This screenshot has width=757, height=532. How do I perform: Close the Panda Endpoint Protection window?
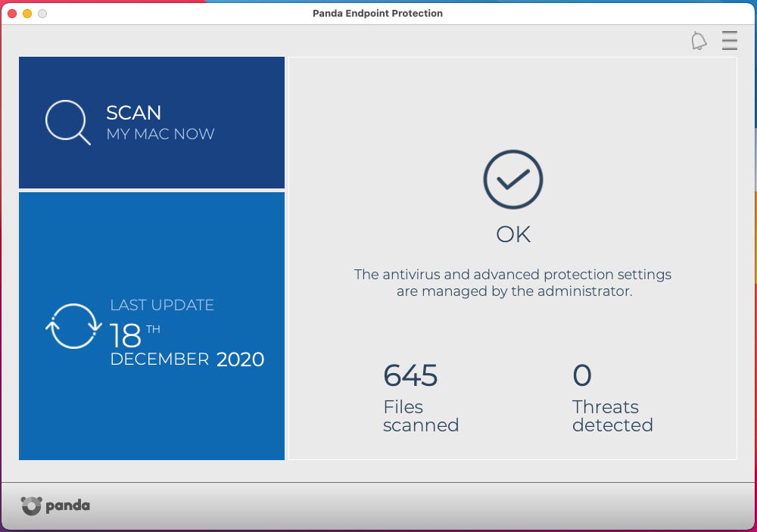[x=12, y=14]
